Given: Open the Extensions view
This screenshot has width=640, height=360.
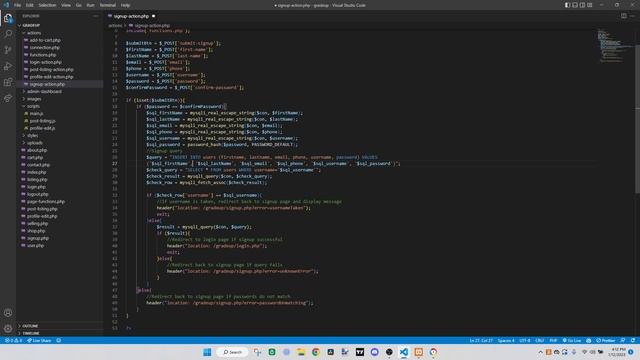Looking at the screenshot, I should click(x=8, y=82).
